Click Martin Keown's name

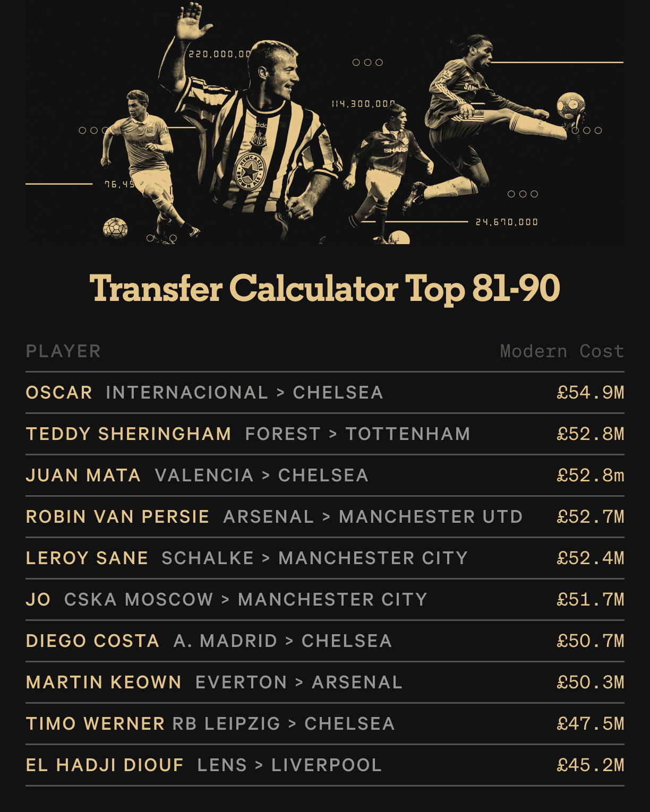[x=104, y=683]
